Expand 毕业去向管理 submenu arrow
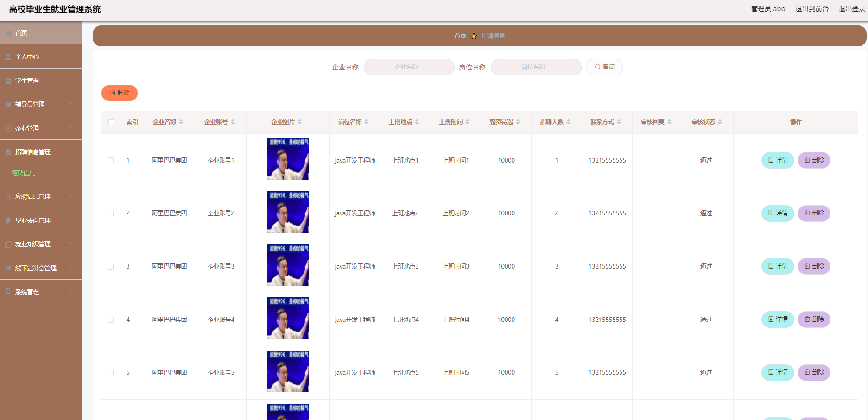This screenshot has width=868, height=420. tap(71, 219)
